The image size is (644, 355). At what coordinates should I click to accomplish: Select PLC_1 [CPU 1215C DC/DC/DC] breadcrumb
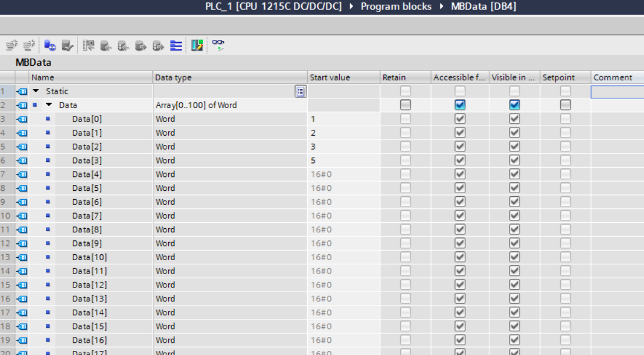(273, 6)
